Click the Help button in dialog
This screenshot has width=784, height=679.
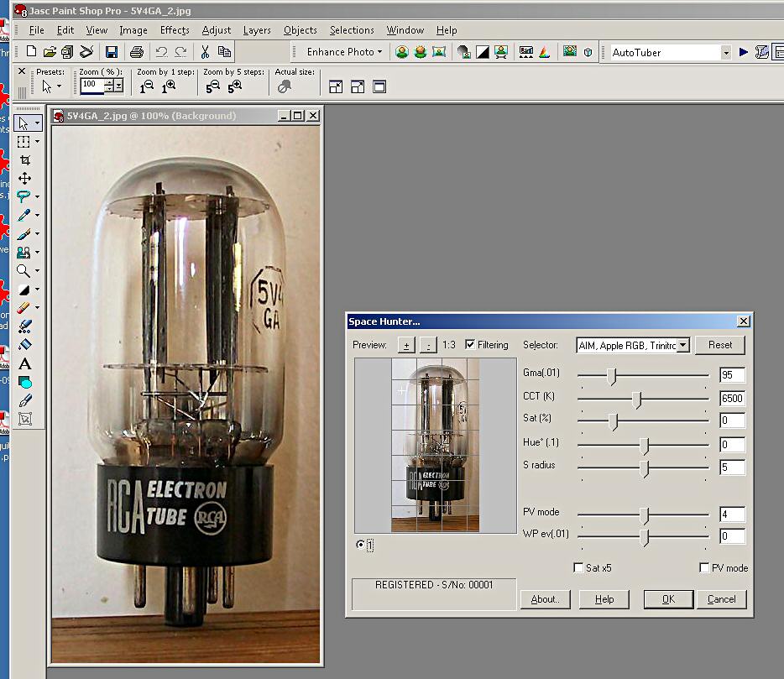tap(604, 599)
